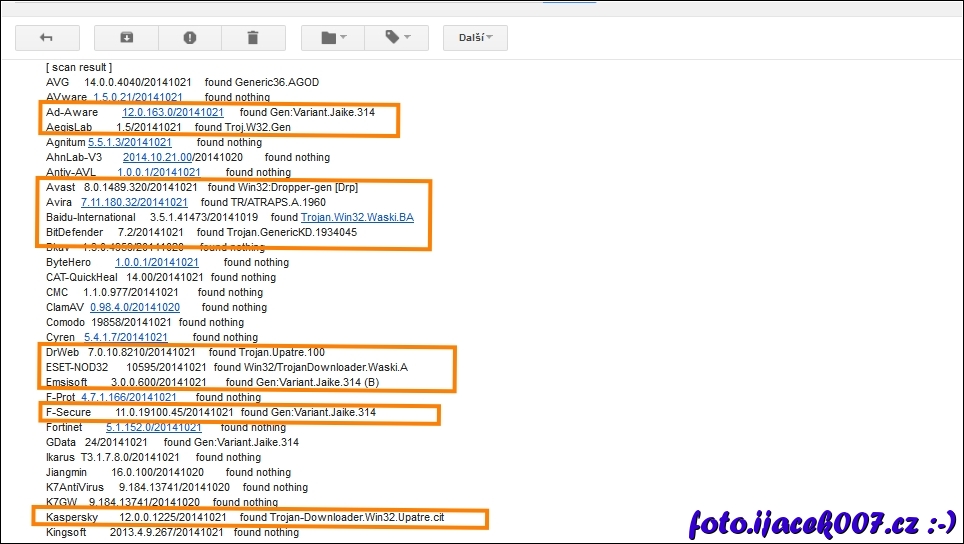This screenshot has height=544, width=964.
Task: Open the folder Move-to dropdown
Action: coord(333,38)
